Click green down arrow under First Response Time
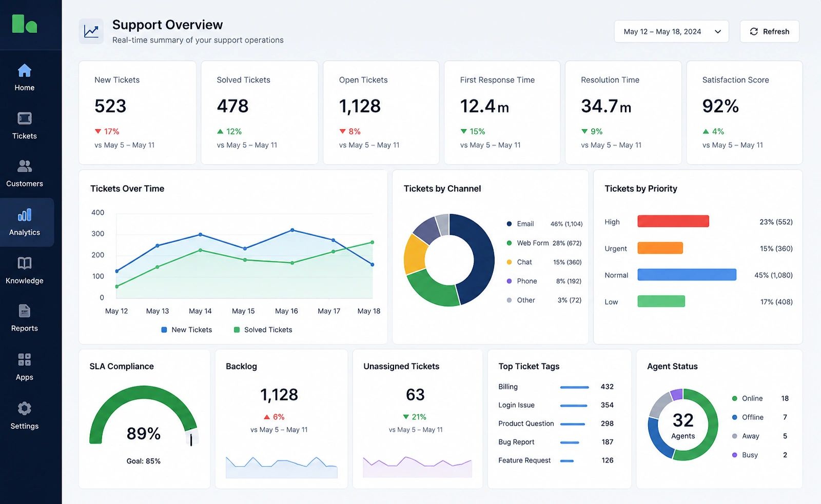Screen dimensions: 821x504 click(464, 131)
